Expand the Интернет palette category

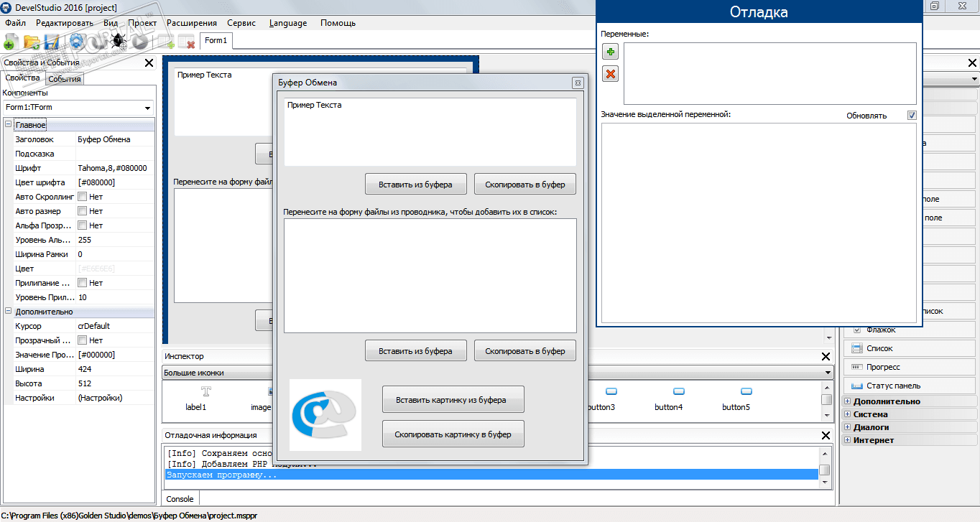[x=848, y=440]
